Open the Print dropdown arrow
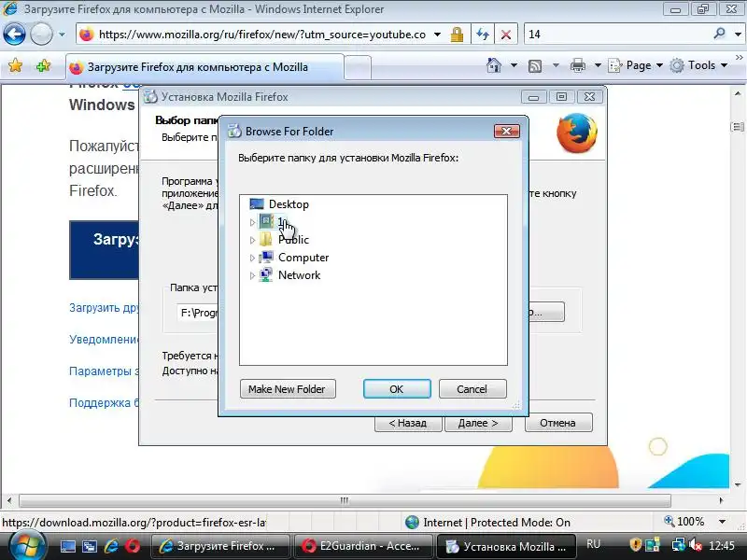 click(x=598, y=65)
